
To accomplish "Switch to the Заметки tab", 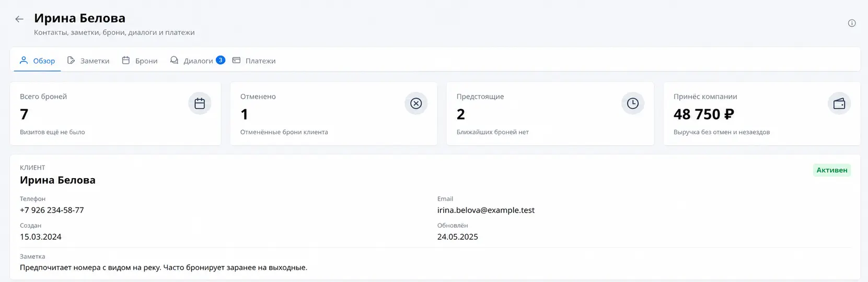I will [88, 61].
